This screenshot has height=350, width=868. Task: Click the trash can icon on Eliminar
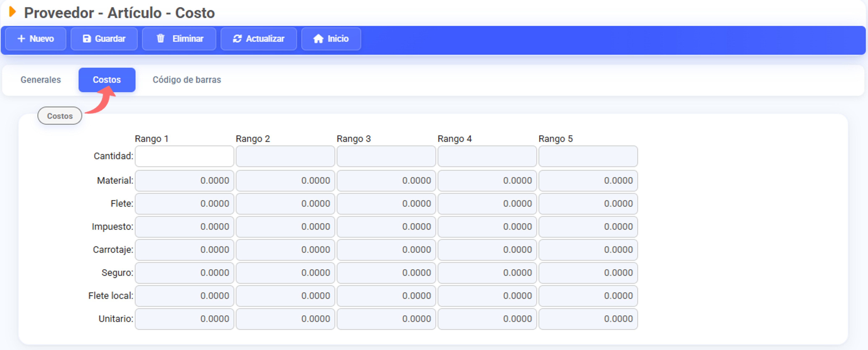[x=160, y=38]
